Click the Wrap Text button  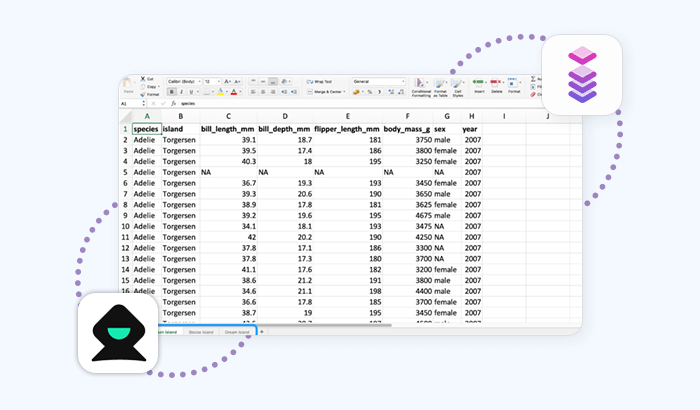[x=320, y=82]
